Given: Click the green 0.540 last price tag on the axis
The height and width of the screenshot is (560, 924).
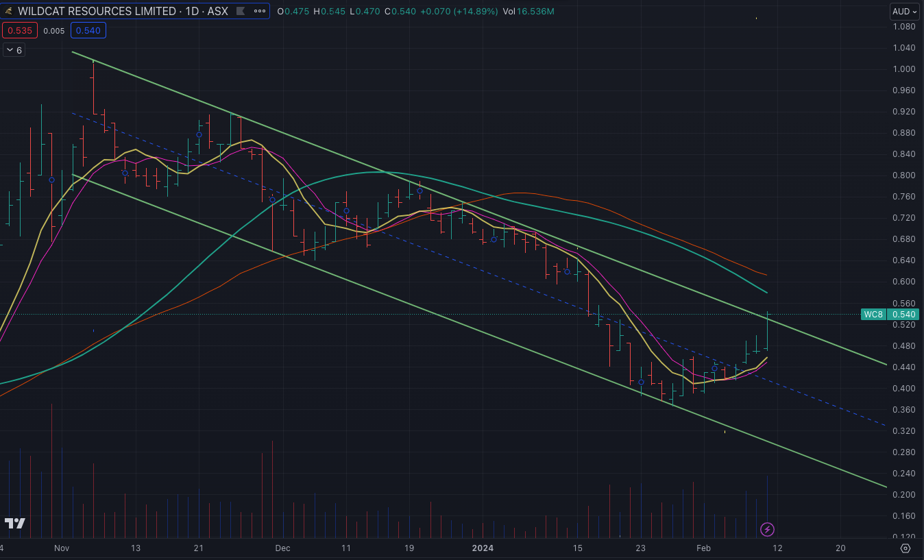Looking at the screenshot, I should click(905, 315).
